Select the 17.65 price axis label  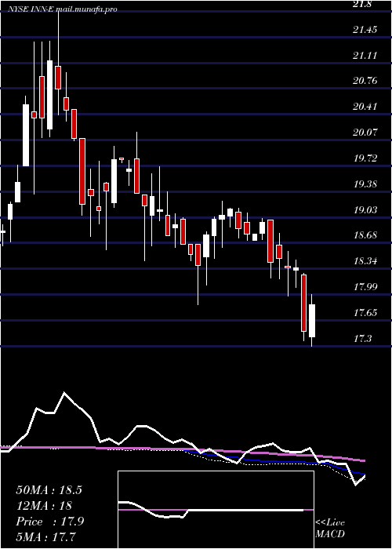[x=365, y=312]
